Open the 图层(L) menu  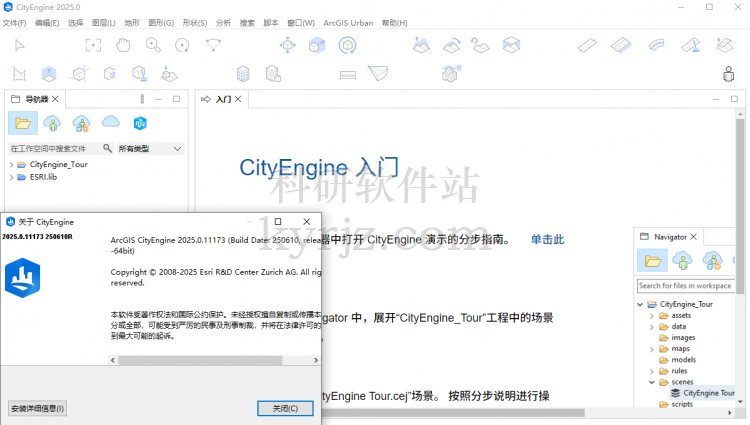(x=104, y=23)
